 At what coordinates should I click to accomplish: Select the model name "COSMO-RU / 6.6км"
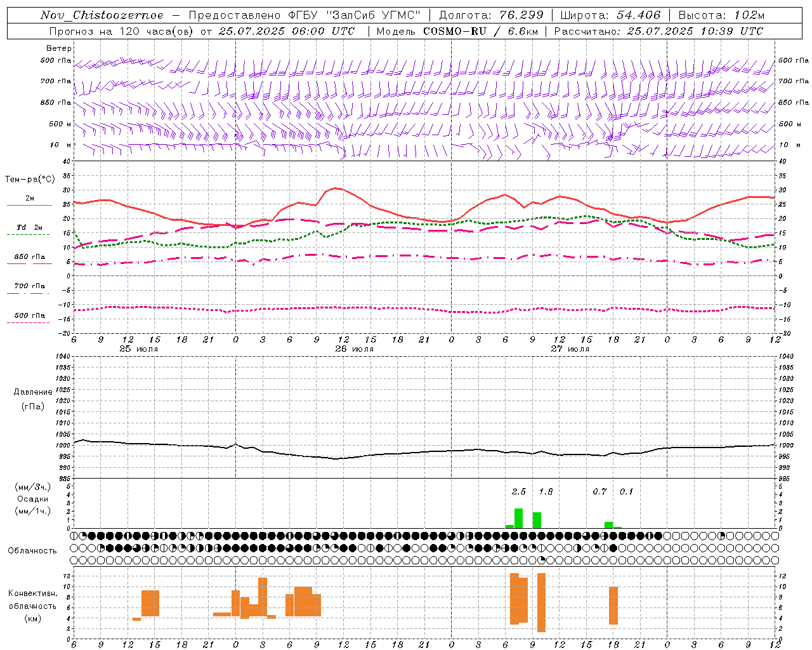pos(481,31)
